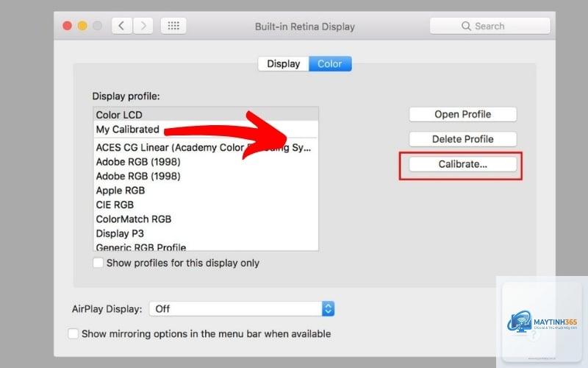Open the AirPlay Display dropdown
This screenshot has height=368, width=588.
pos(242,309)
